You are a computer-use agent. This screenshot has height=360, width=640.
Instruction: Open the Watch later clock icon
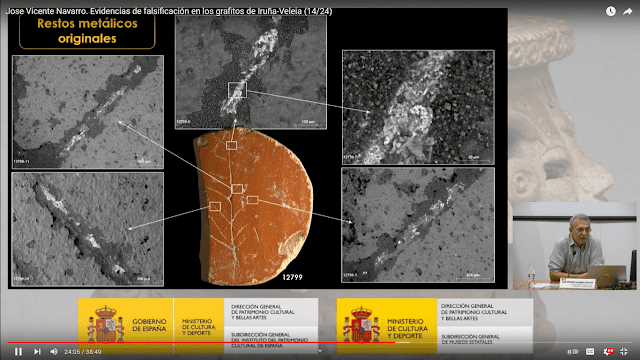[611, 11]
